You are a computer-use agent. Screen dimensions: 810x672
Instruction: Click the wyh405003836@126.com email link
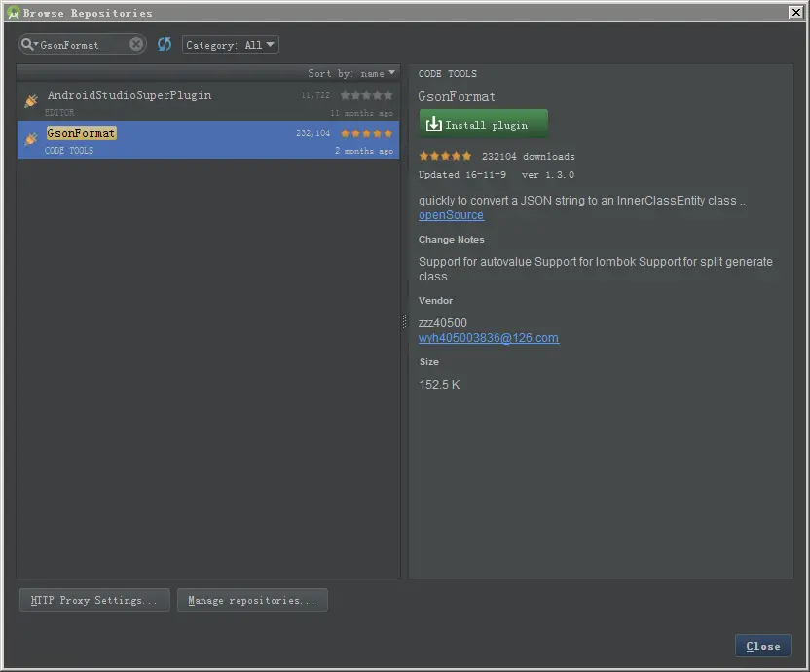(489, 338)
